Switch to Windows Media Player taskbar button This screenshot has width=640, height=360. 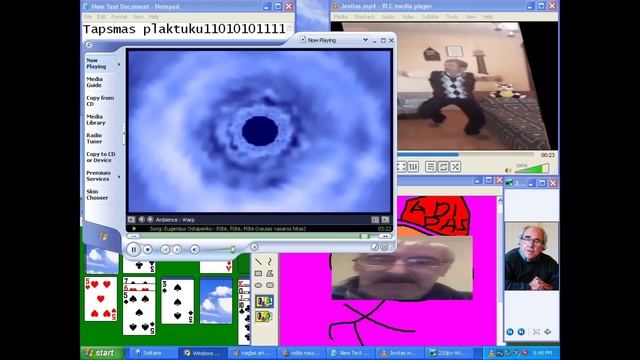[203, 353]
